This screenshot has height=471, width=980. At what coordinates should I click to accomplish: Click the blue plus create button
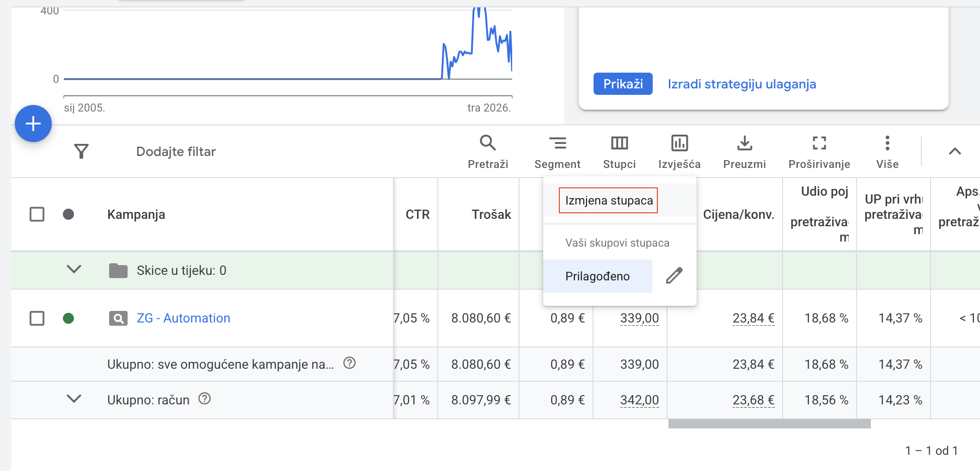pyautogui.click(x=33, y=124)
